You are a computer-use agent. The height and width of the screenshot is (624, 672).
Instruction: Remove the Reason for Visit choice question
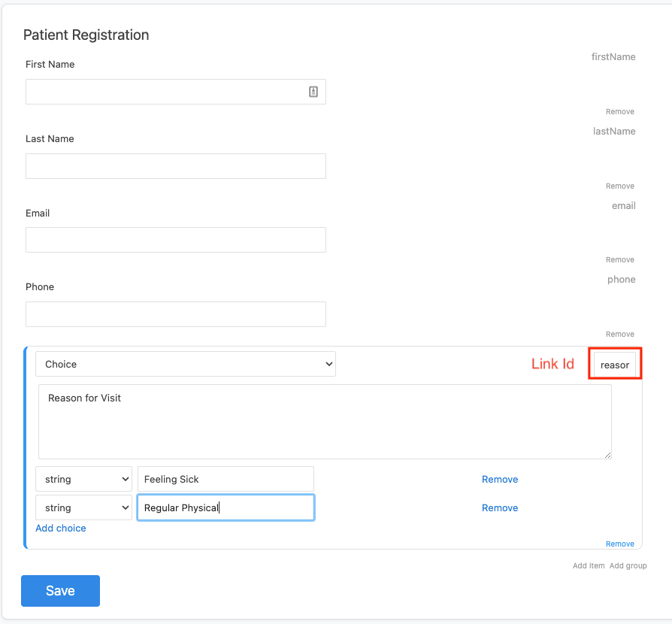click(619, 544)
